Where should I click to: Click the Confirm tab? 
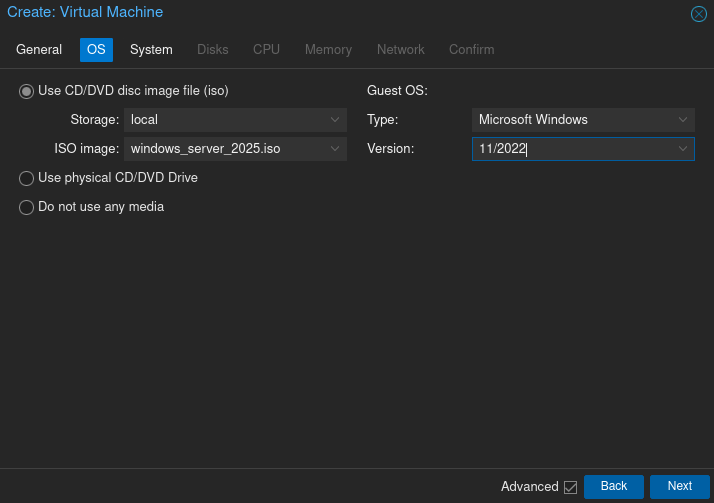tap(472, 50)
